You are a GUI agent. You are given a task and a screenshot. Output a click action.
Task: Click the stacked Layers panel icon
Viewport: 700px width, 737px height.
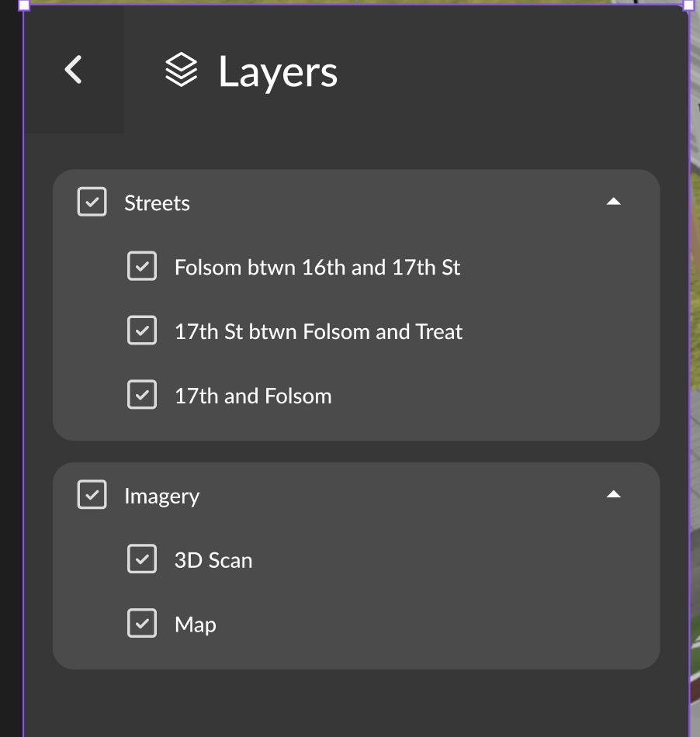[181, 71]
